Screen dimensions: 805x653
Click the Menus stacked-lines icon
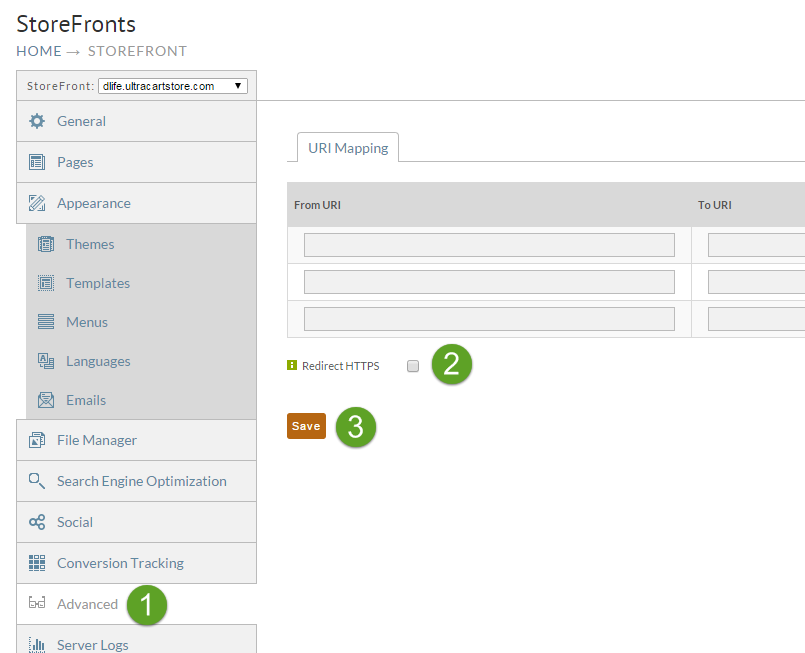(x=46, y=322)
